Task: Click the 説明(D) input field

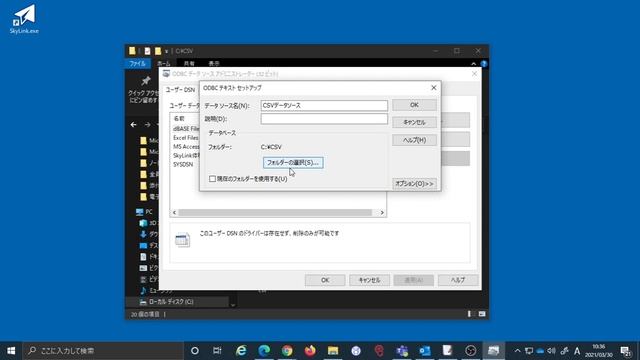Action: (x=324, y=119)
